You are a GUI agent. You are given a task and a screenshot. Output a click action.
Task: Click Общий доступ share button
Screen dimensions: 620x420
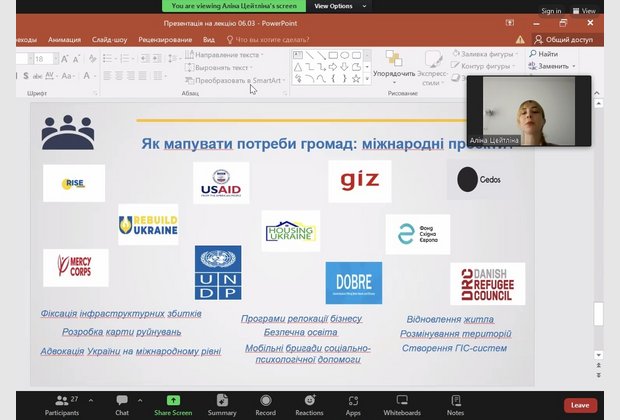point(564,40)
